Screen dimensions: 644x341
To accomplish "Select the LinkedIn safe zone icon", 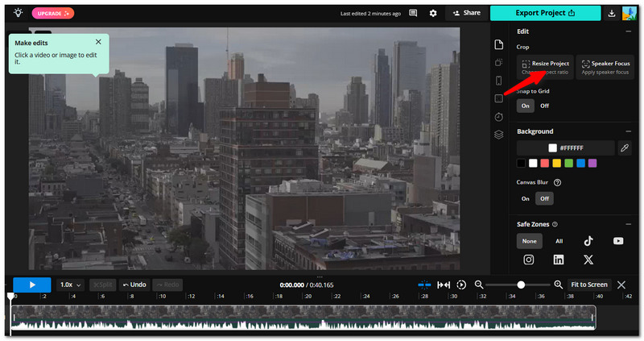I will tap(559, 260).
